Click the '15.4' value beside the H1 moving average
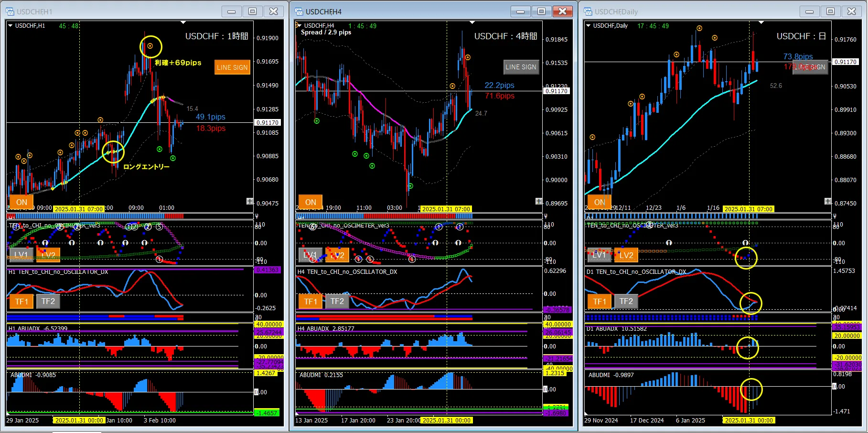This screenshot has width=868, height=433. coord(192,109)
